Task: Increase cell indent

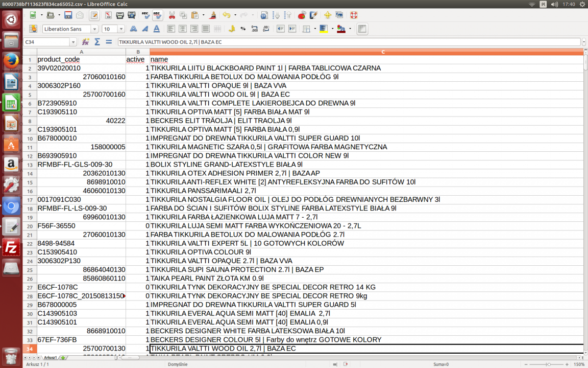Action: 292,29
